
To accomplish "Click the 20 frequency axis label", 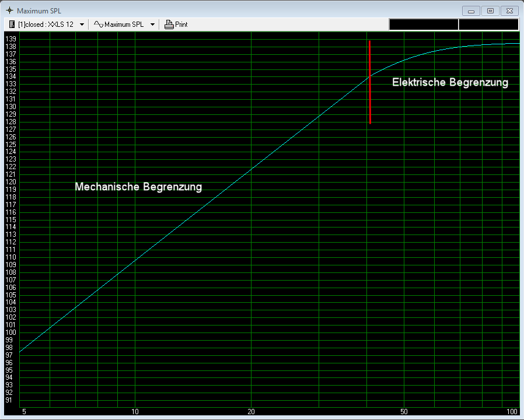I will point(251,412).
